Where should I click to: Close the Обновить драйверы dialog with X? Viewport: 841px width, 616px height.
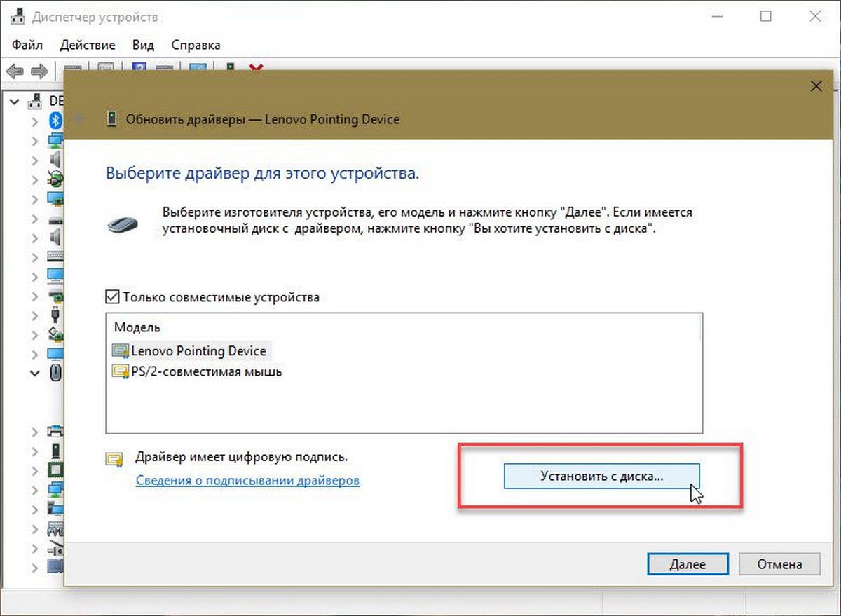(815, 86)
